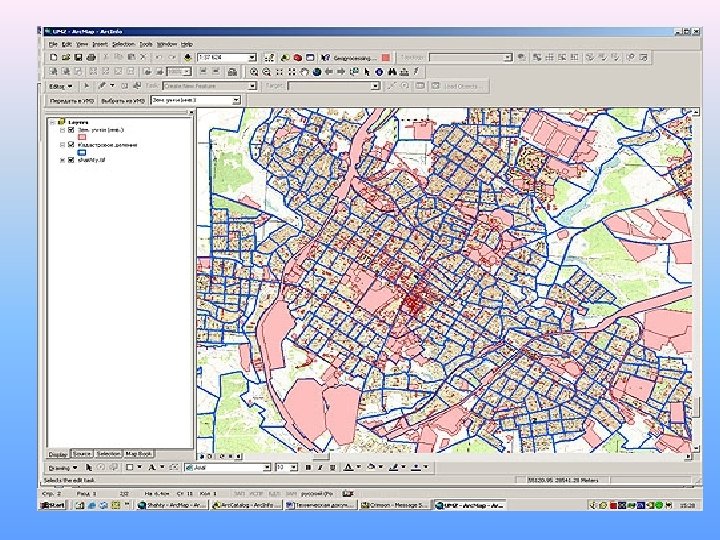Click the pink layer symbol swatch
Image resolution: width=720 pixels, height=540 pixels.
pyautogui.click(x=81, y=139)
